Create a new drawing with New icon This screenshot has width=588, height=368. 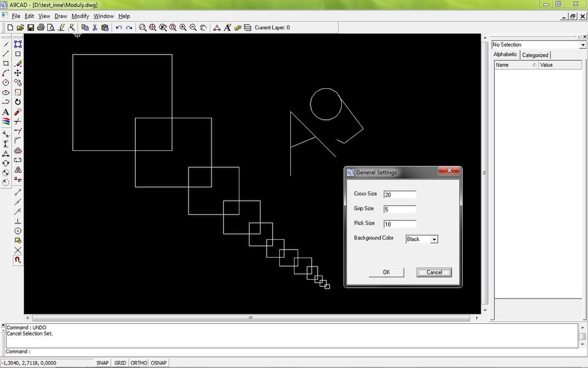(10, 28)
